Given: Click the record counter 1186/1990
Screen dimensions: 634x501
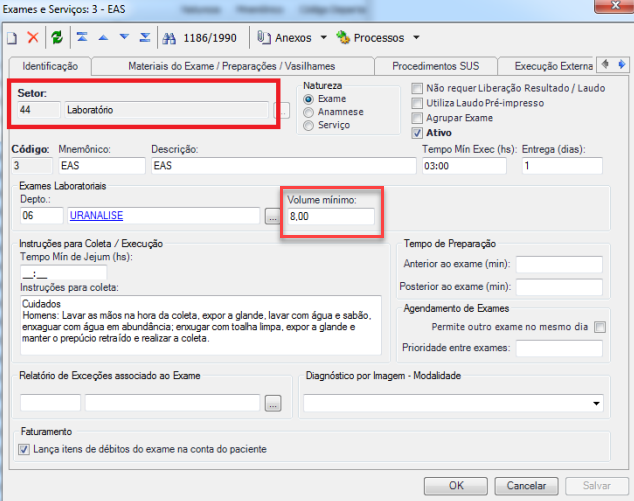Looking at the screenshot, I should tap(210, 38).
